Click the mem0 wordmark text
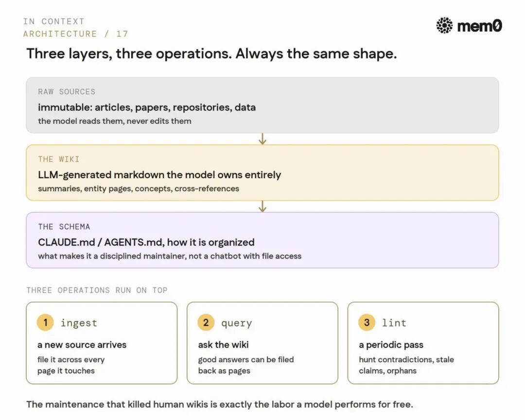Viewport: 525px width, 420px height. 479,26
